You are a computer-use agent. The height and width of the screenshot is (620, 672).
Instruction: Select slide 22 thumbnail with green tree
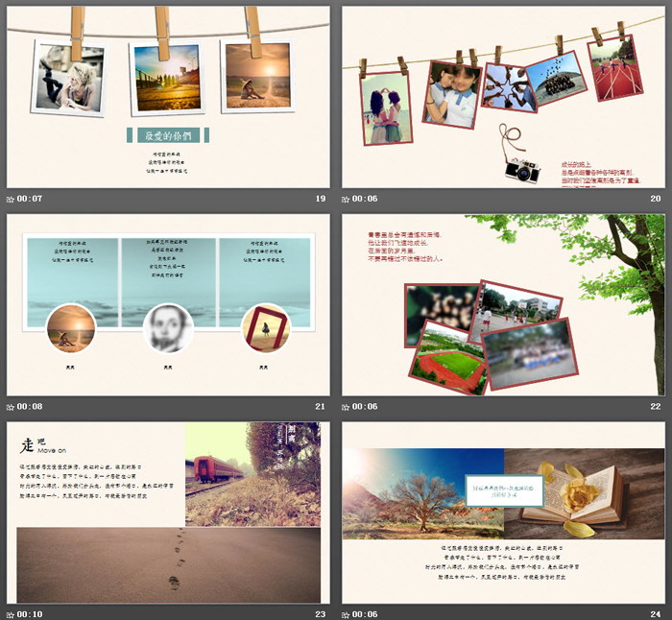pyautogui.click(x=503, y=304)
